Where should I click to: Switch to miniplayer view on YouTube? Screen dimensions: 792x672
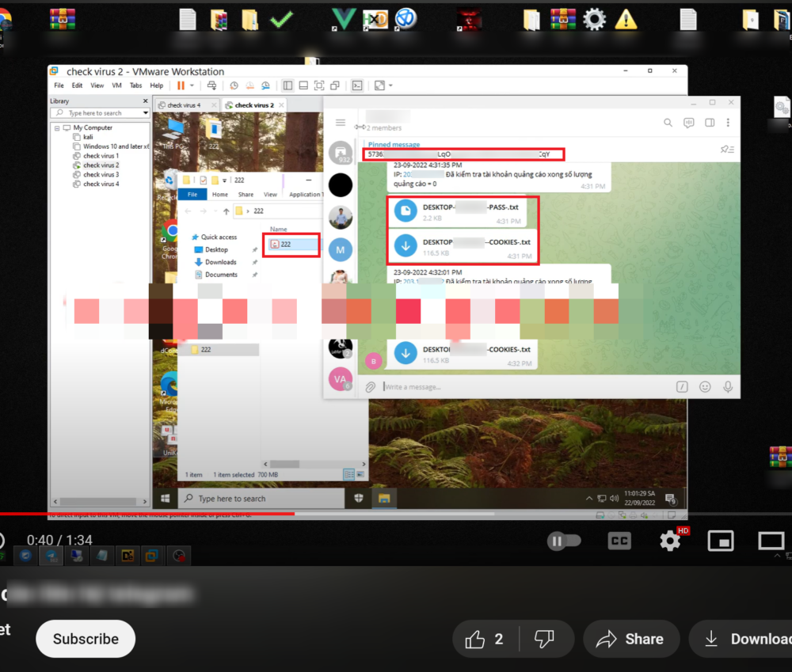click(721, 541)
